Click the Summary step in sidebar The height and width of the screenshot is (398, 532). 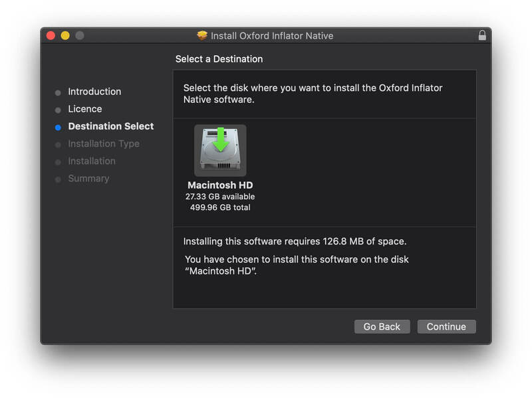tap(88, 178)
